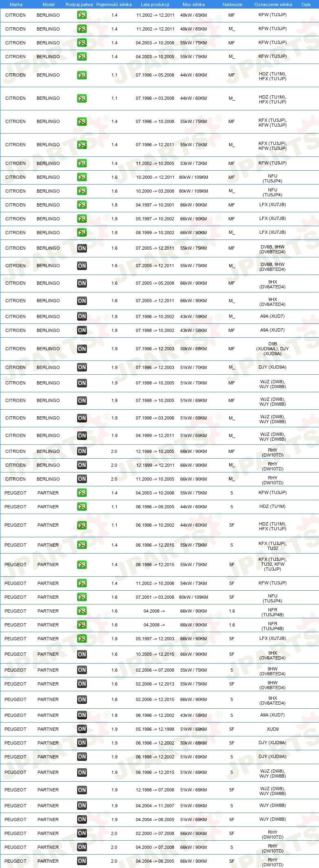Click the petrol icon in the Berlingo 08.1999 -> 10.2002 row
The height and width of the screenshot is (868, 319).
click(x=82, y=233)
